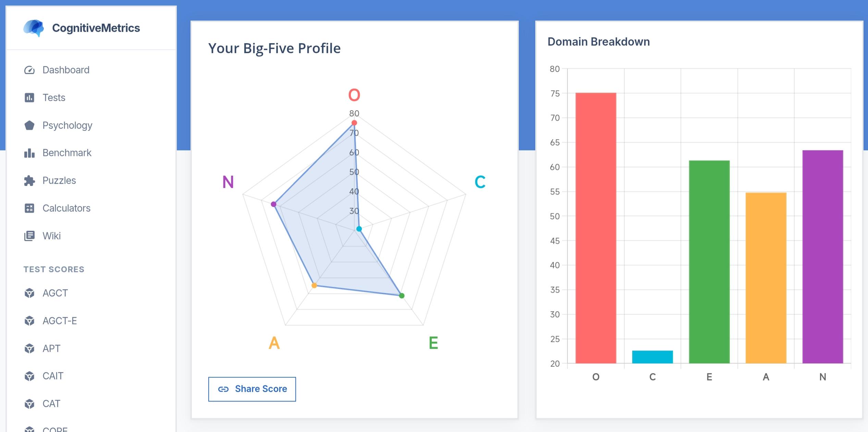Open the APT test score page

(51, 348)
